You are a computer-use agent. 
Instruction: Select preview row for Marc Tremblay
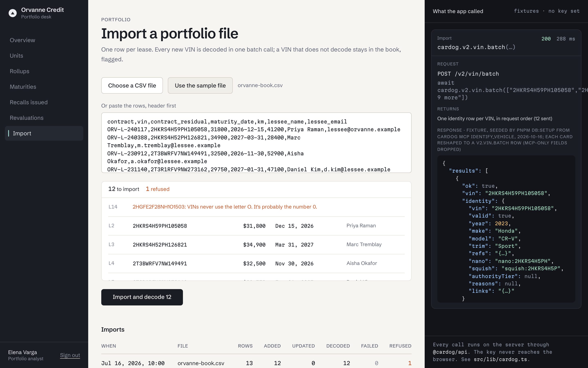click(256, 245)
